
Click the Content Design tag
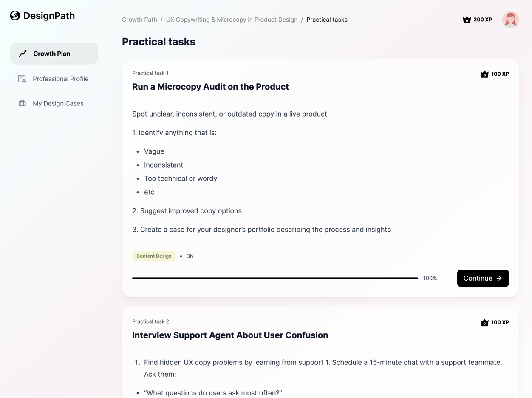click(x=154, y=256)
